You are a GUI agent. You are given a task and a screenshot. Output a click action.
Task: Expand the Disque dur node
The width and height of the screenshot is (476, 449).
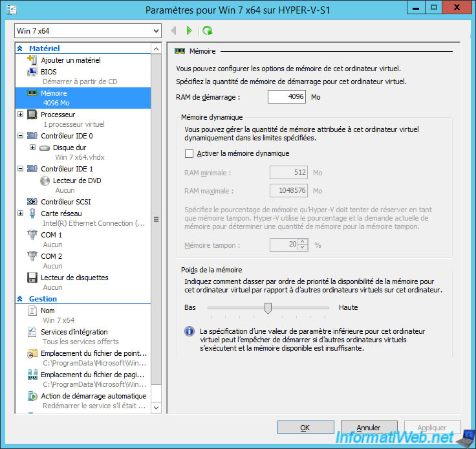tap(32, 148)
